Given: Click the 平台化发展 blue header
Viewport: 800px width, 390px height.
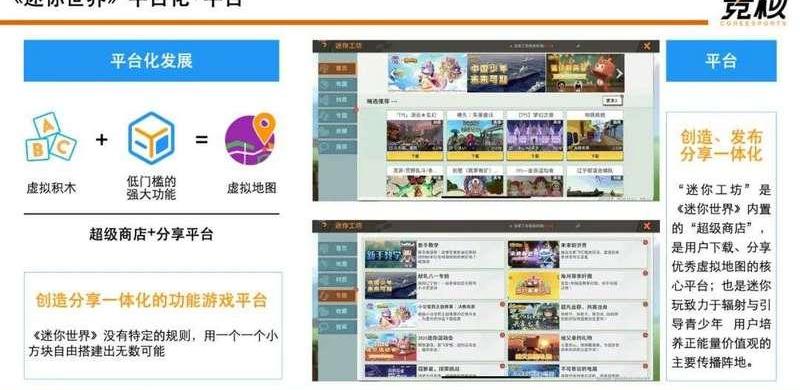Looking at the screenshot, I should tap(152, 61).
